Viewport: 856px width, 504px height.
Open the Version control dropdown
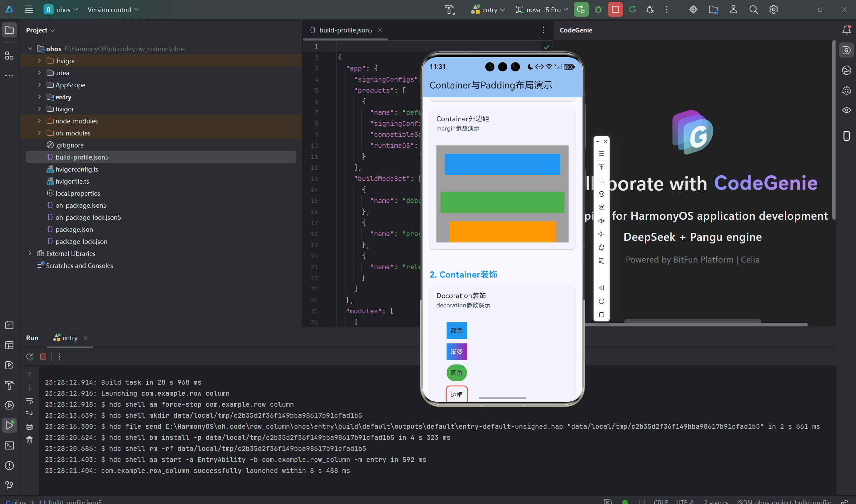(113, 9)
